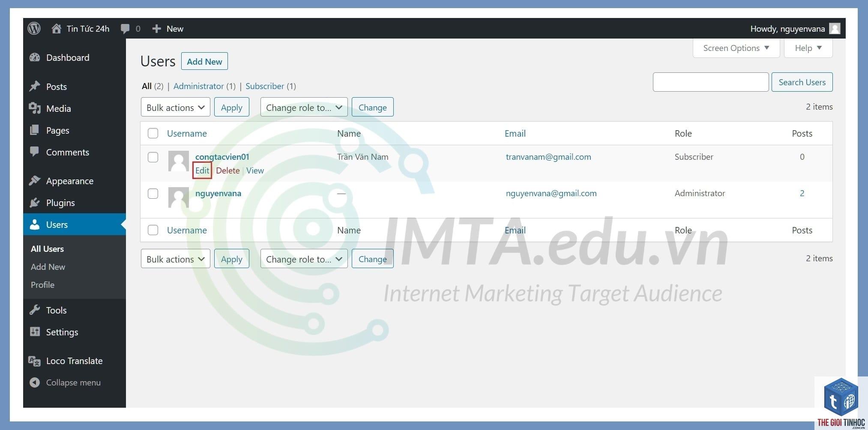Click Edit under congtacvien01

click(x=202, y=170)
